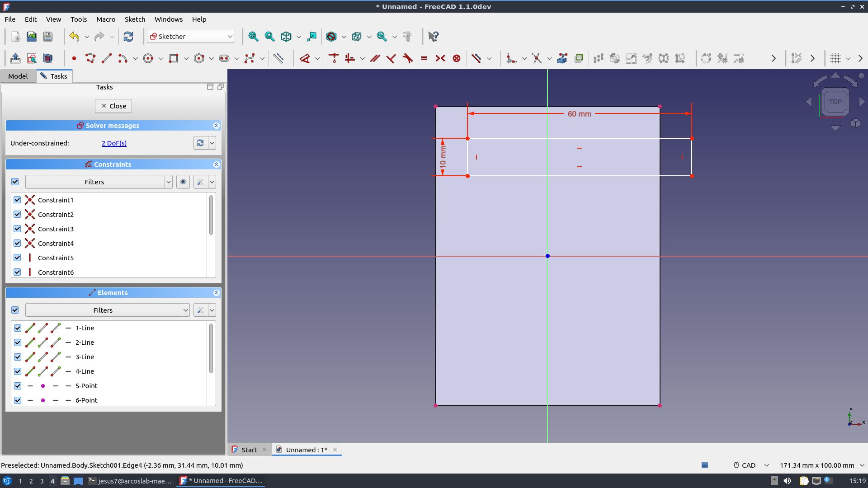
Task: Fit all content in view
Action: tap(253, 37)
